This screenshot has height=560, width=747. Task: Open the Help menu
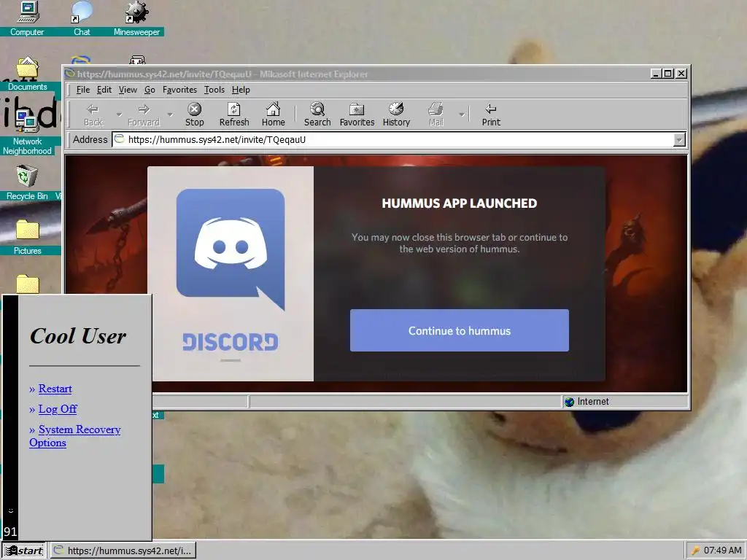[x=241, y=90]
